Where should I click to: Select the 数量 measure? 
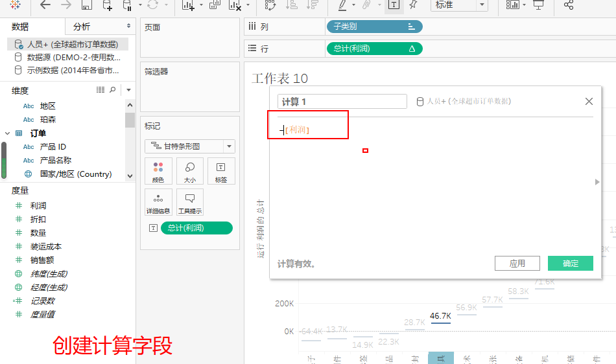point(38,233)
